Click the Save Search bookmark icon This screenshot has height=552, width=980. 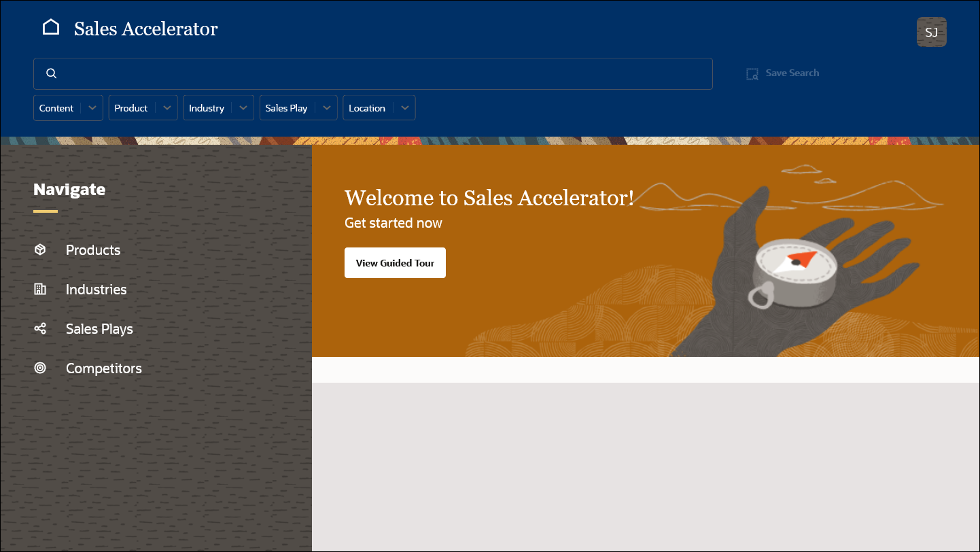click(752, 73)
